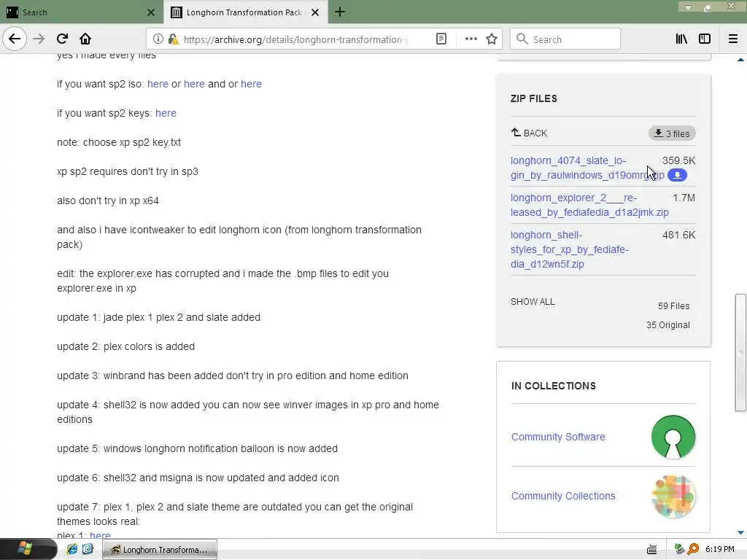Launch Internet Explorer from quick launch
Image resolution: width=747 pixels, height=560 pixels.
72,549
